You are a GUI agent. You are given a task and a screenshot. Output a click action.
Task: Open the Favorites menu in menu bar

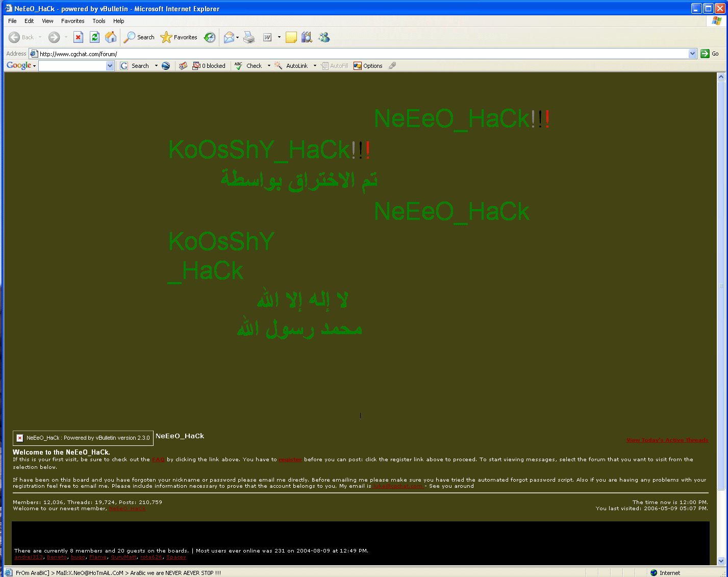tap(72, 21)
